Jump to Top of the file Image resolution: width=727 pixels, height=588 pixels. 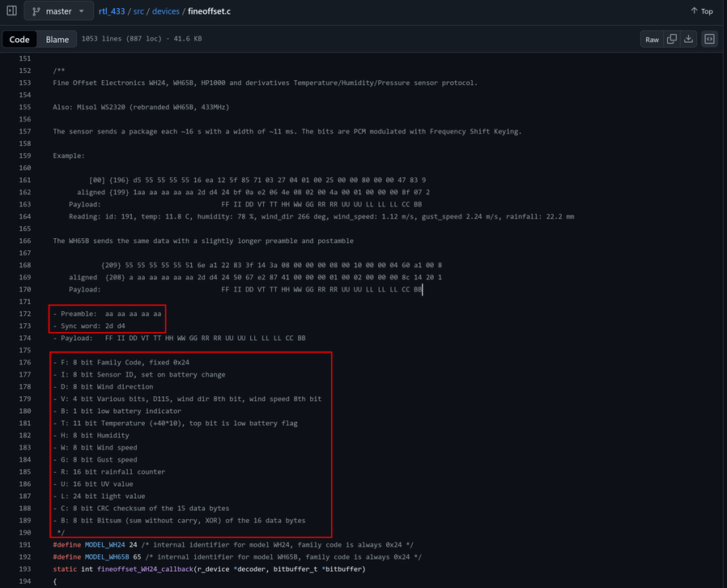pos(701,11)
